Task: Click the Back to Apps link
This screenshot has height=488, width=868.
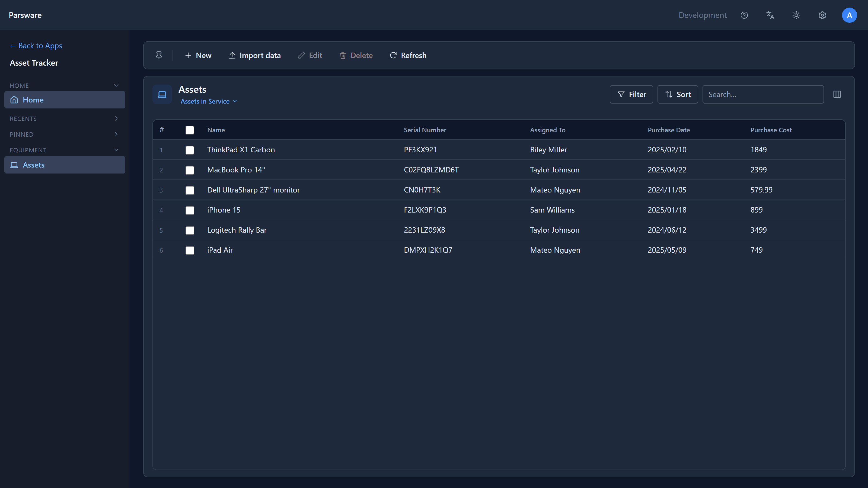Action: (x=36, y=46)
